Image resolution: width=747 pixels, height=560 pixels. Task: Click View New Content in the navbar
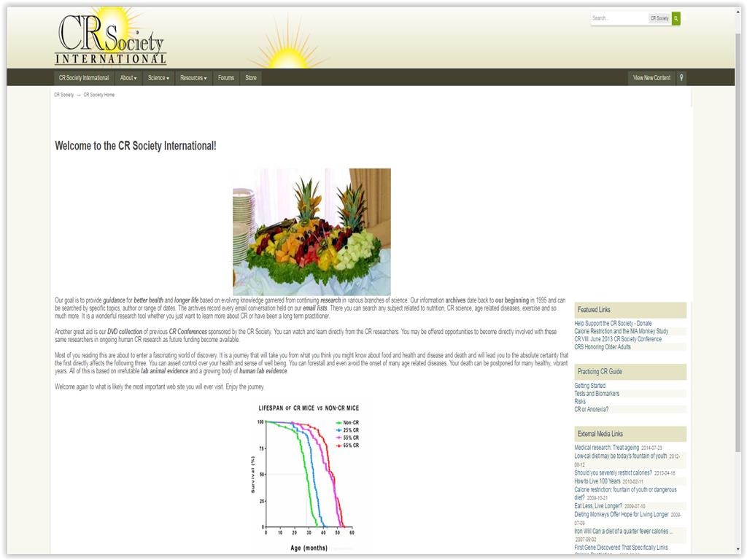[651, 77]
